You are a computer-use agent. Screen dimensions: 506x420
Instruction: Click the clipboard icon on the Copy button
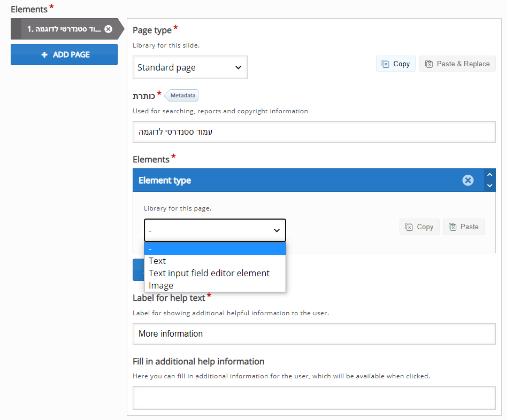tap(387, 63)
